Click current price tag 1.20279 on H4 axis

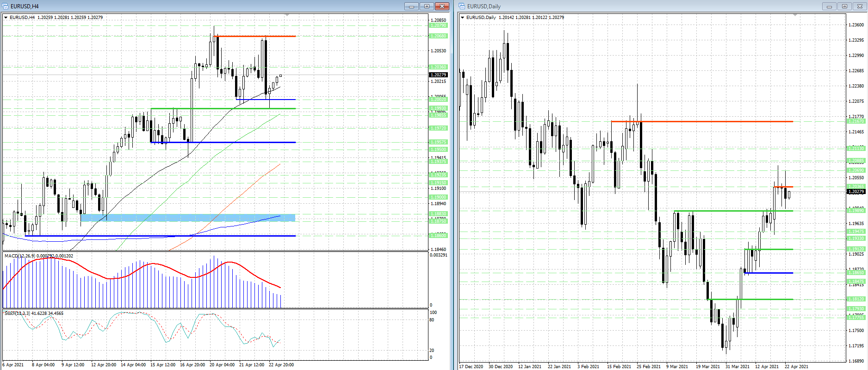click(438, 75)
